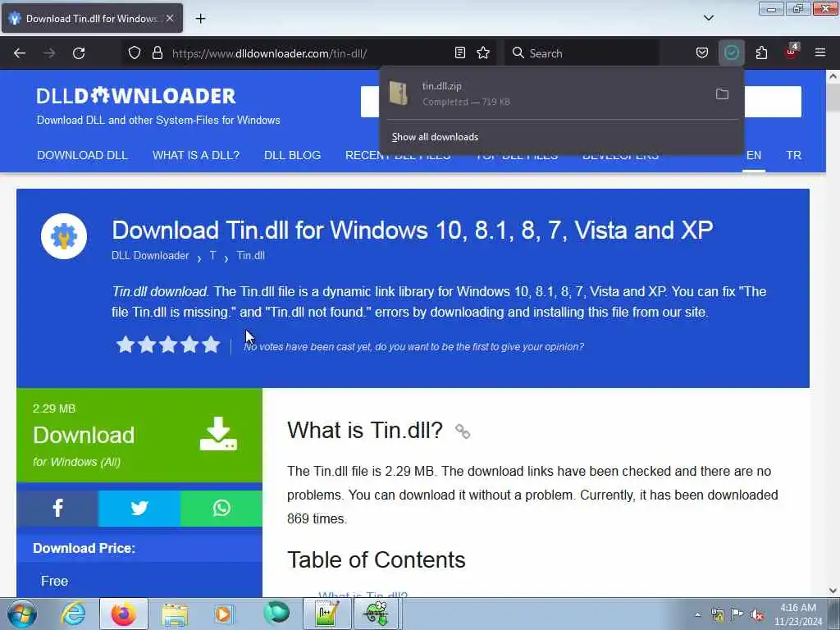Open Windows Explorer folder in taskbar
This screenshot has width=840, height=630.
click(x=175, y=614)
